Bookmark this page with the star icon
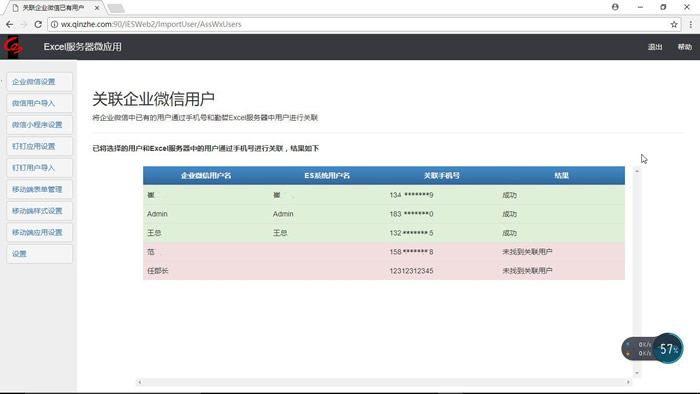The image size is (700, 394). (x=674, y=25)
